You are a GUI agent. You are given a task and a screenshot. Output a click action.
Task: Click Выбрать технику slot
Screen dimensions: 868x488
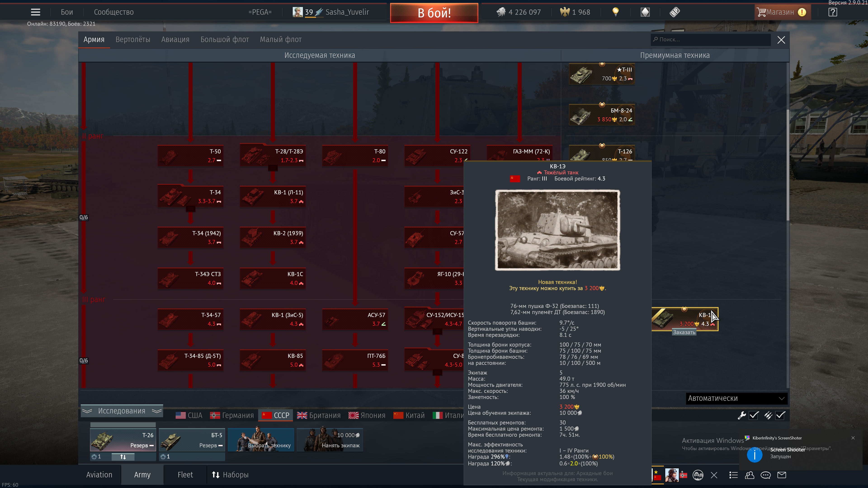point(261,440)
